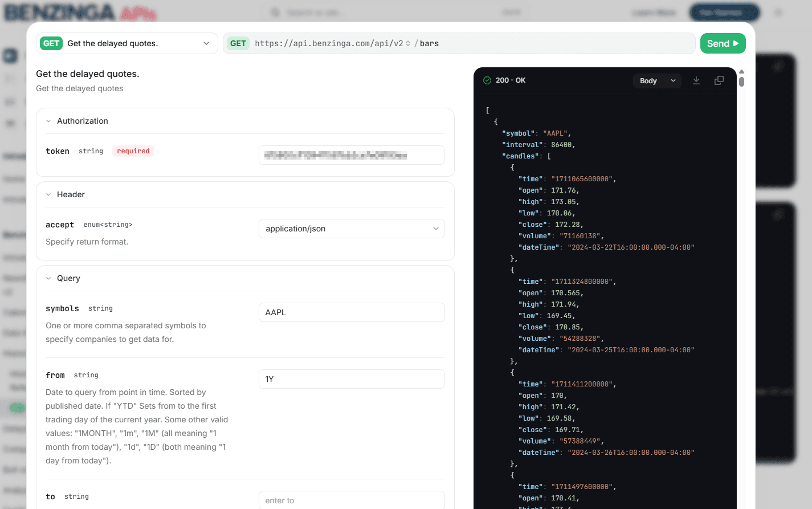This screenshot has height=509, width=812.
Task: Click the GET method badge beside the URL
Action: (238, 43)
